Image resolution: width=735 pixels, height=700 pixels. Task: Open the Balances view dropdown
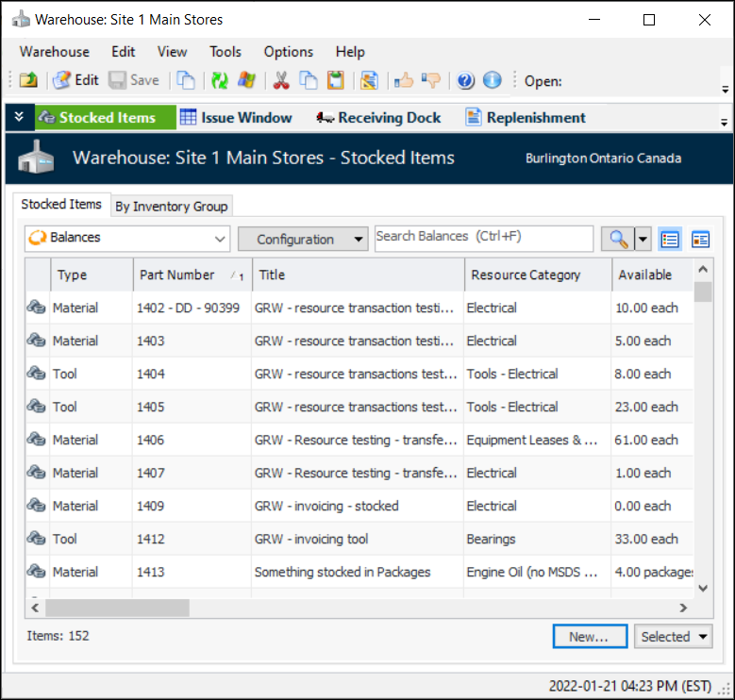coord(126,239)
